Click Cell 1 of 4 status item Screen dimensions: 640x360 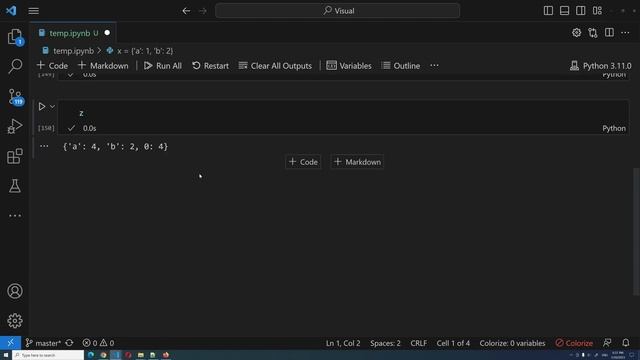(x=453, y=343)
